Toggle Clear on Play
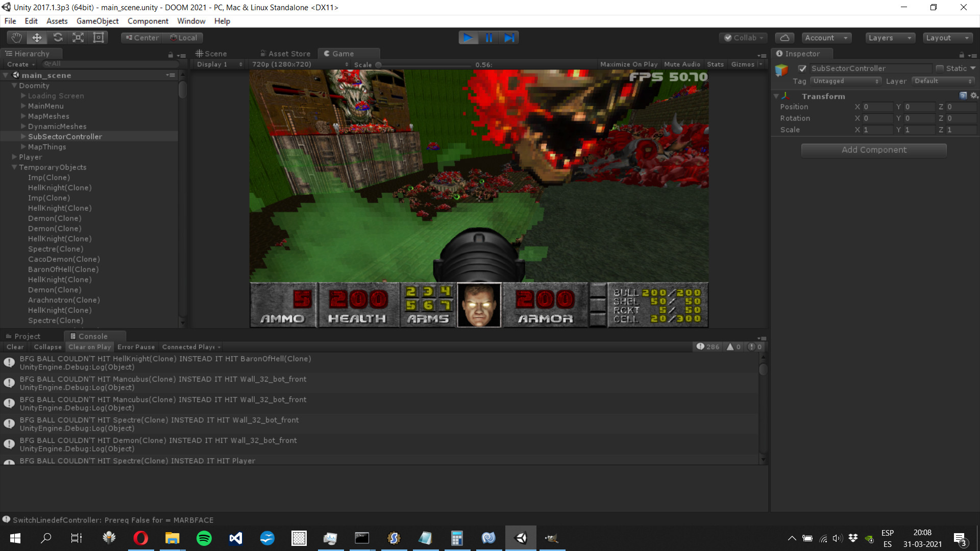Image resolution: width=980 pixels, height=551 pixels. pos(89,347)
